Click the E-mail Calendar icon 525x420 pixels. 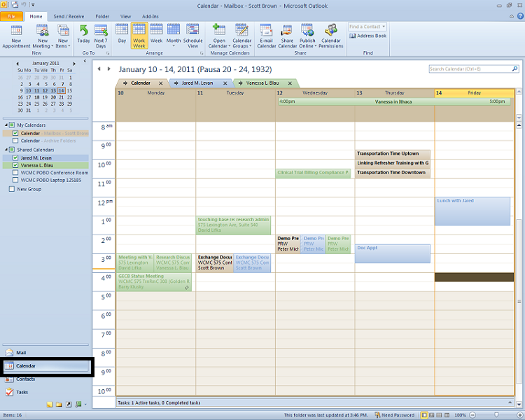click(x=266, y=35)
